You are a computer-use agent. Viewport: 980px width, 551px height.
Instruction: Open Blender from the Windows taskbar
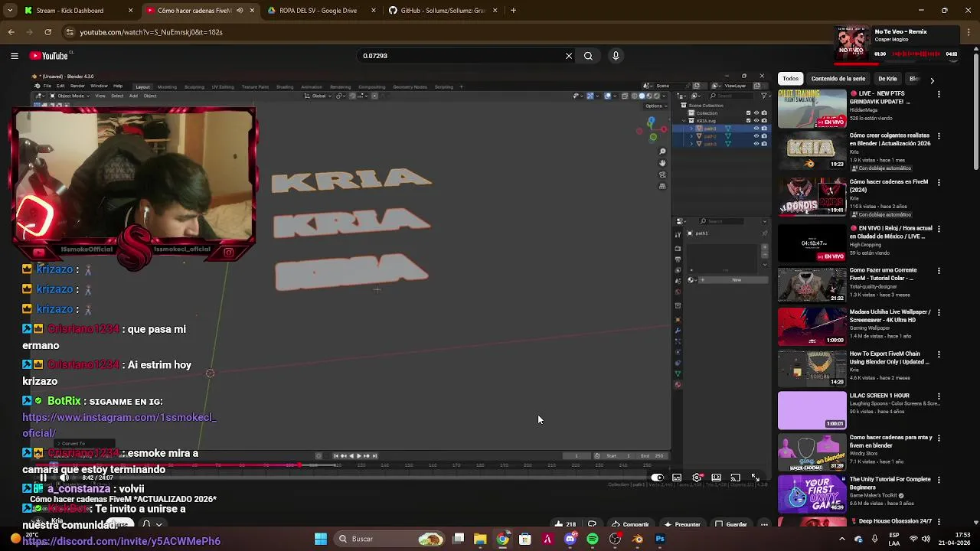[x=638, y=539]
